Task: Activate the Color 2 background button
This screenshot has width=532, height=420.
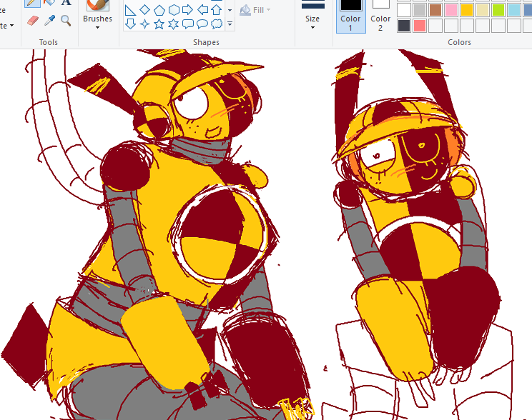Action: [380, 16]
